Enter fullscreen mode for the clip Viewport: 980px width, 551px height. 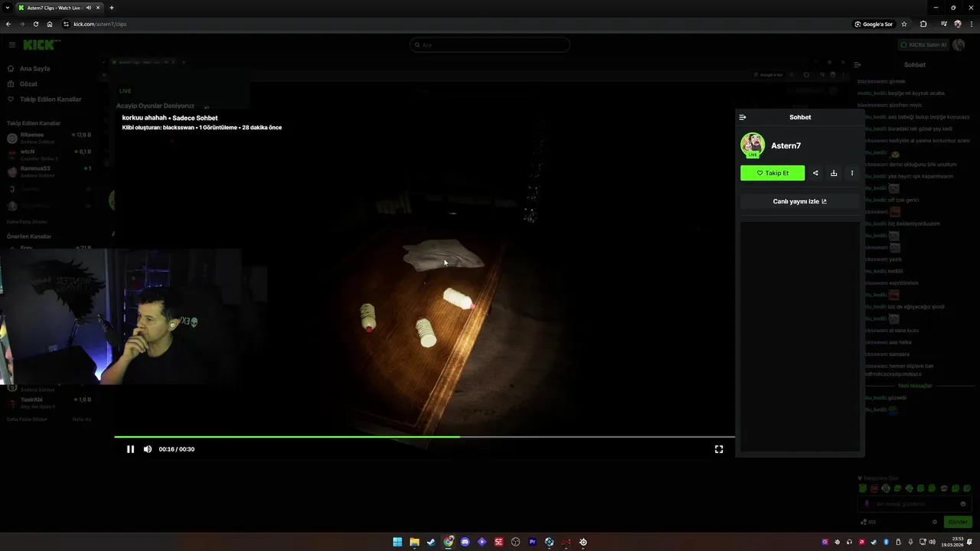coord(719,449)
